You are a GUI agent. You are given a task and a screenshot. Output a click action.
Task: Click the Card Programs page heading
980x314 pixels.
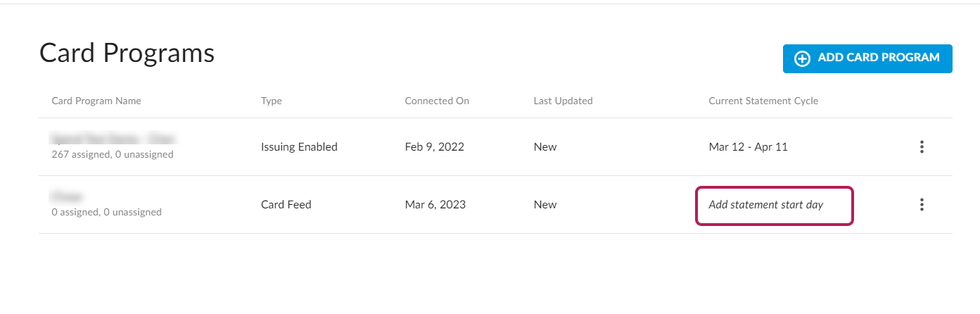127,54
